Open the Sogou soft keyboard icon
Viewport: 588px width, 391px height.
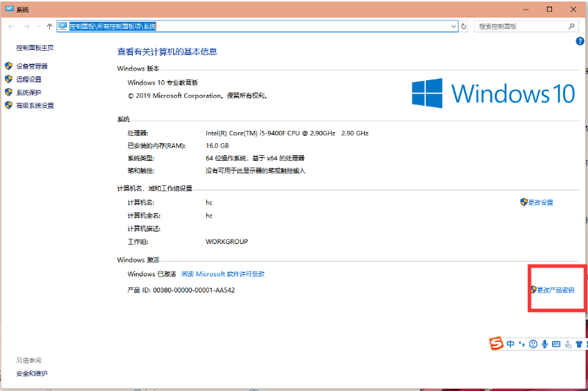point(556,343)
